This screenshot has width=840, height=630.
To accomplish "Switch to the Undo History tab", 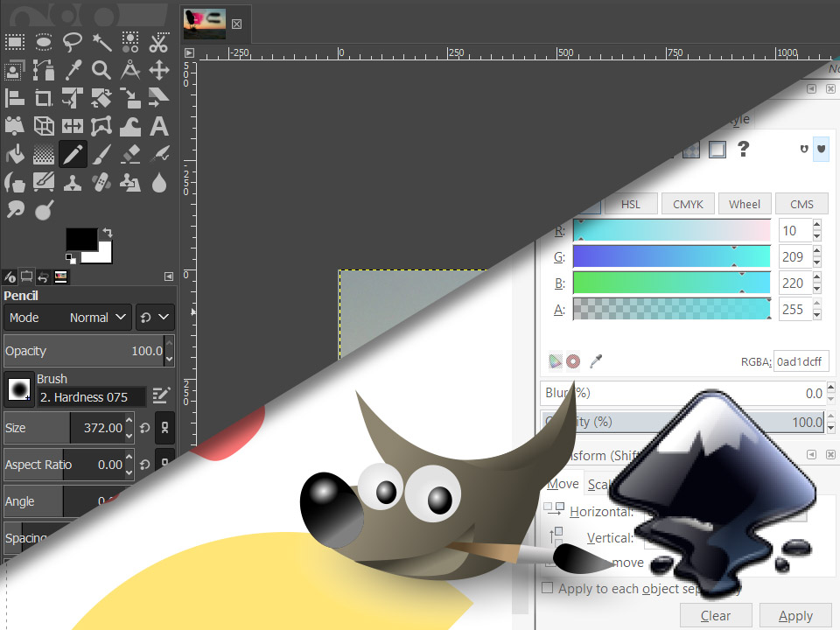I will pos(44,277).
